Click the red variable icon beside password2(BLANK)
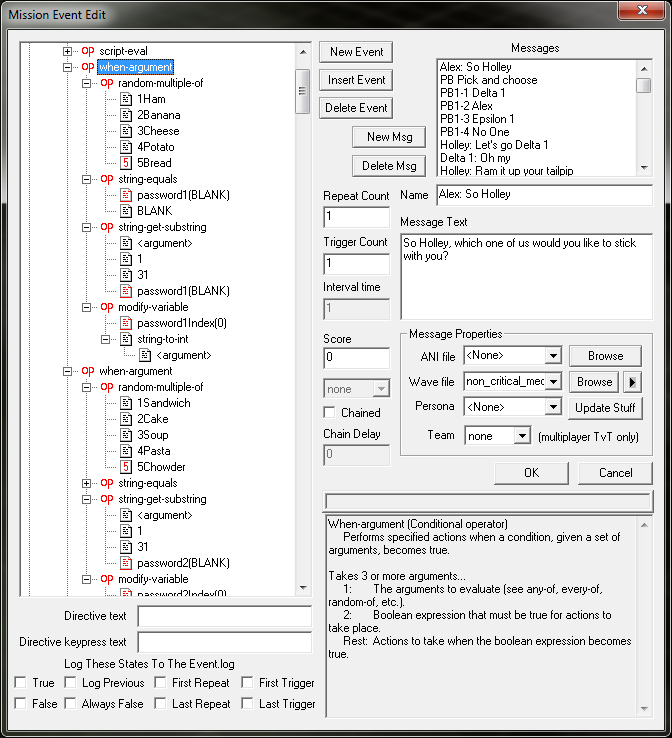This screenshot has height=738, width=672. [x=126, y=563]
